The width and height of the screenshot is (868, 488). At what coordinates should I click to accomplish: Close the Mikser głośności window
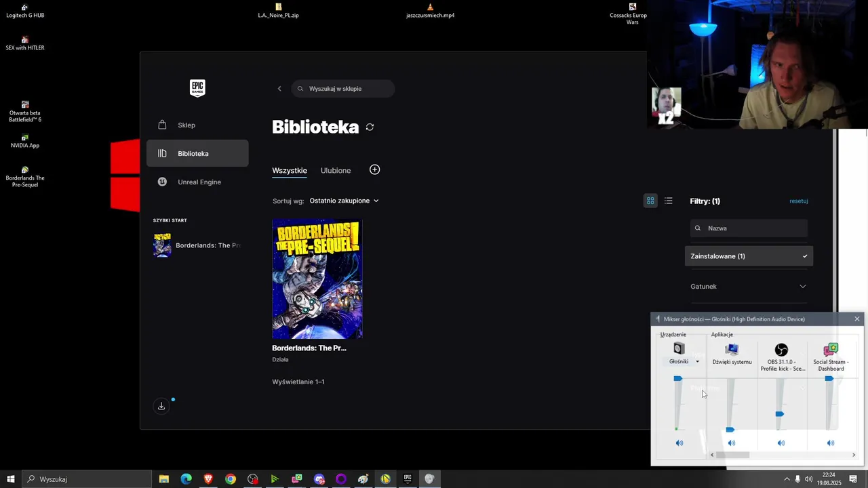857,319
